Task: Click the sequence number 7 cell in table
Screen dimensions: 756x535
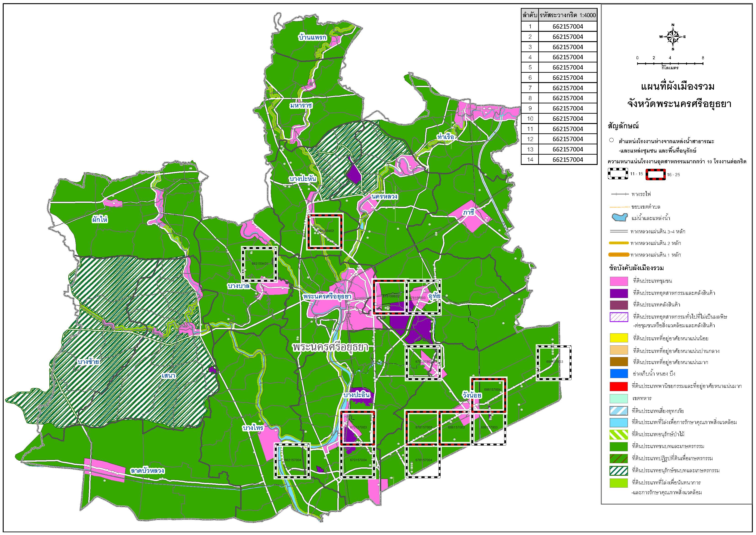Action: (530, 88)
